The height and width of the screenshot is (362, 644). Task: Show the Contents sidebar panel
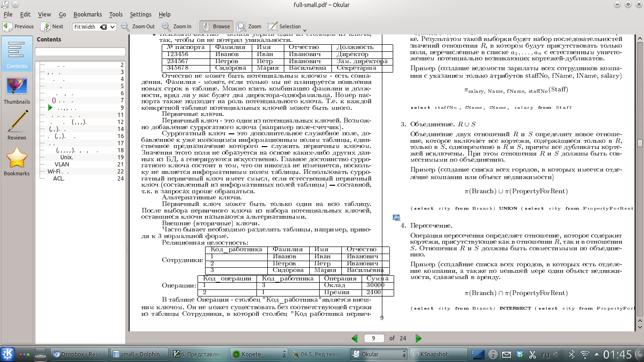(17, 53)
